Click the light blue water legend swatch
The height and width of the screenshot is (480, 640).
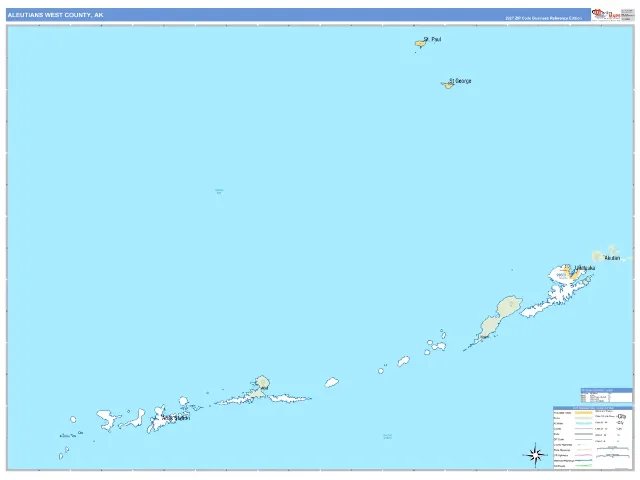pos(583,423)
